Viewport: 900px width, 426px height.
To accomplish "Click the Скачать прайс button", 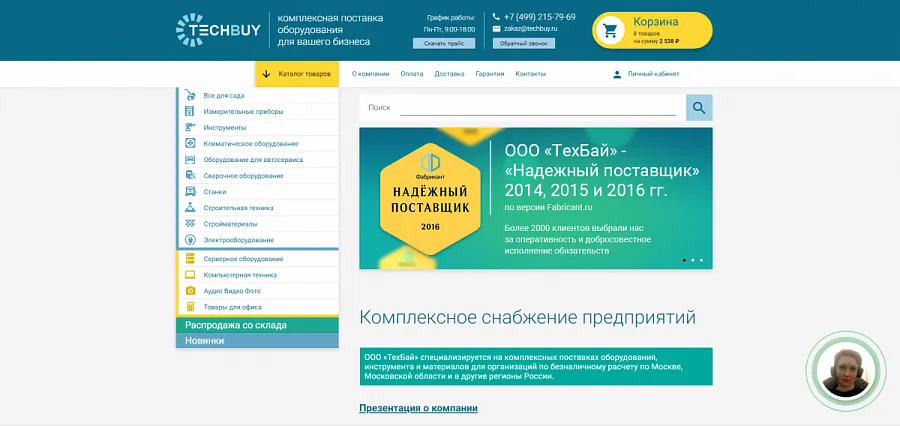I will [444, 44].
